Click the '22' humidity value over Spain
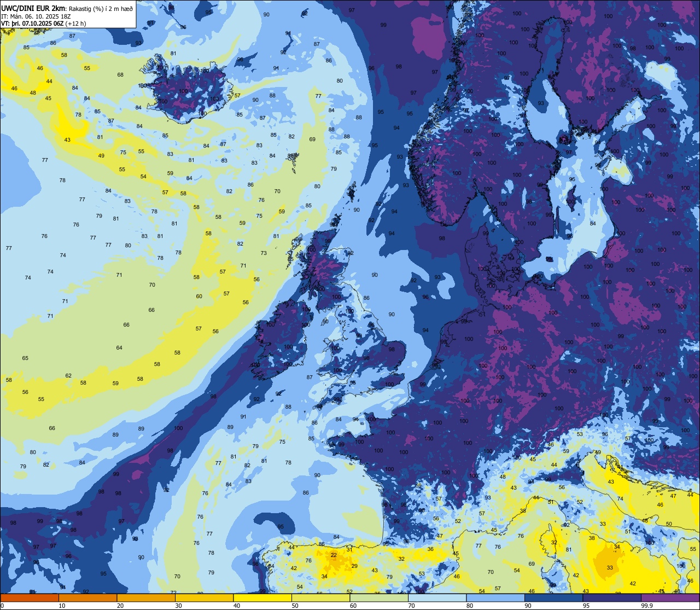700x610 pixels. [x=334, y=555]
